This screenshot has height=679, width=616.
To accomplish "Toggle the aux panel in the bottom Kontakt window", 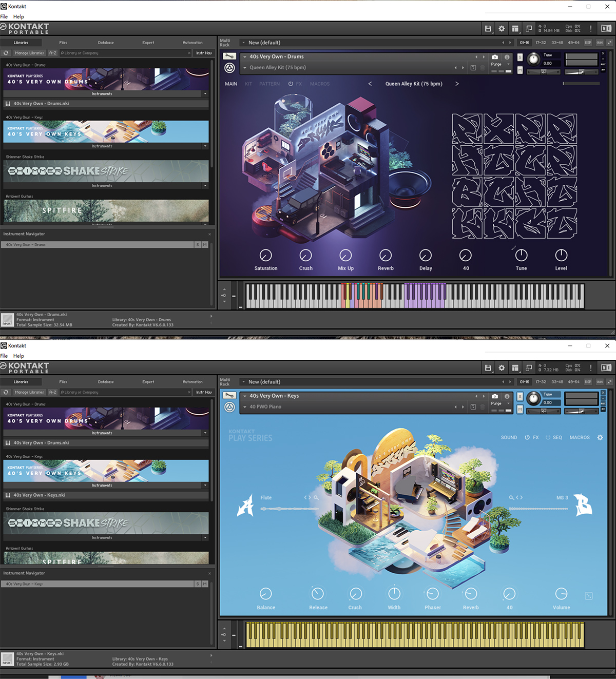I will 600,382.
